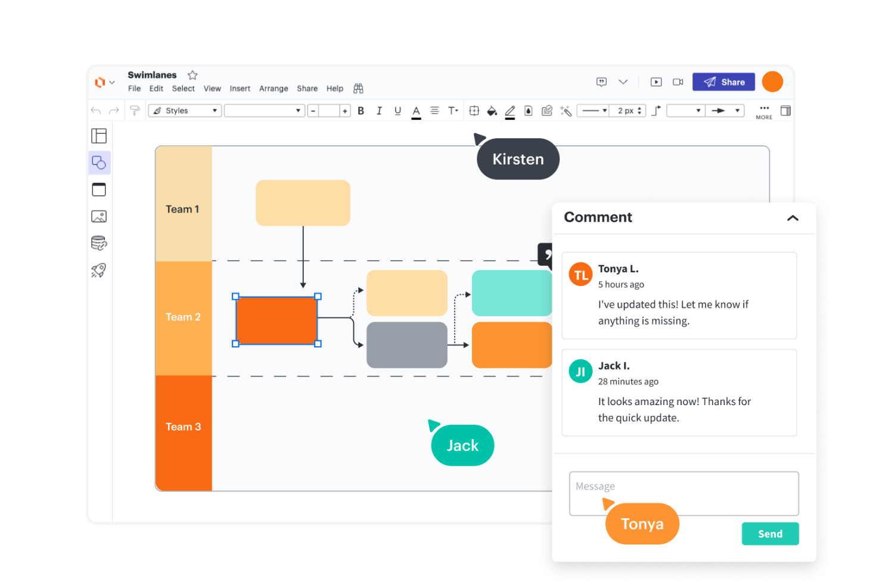882x588 pixels.
Task: Open the templates layout sidebar icon
Action: [99, 136]
